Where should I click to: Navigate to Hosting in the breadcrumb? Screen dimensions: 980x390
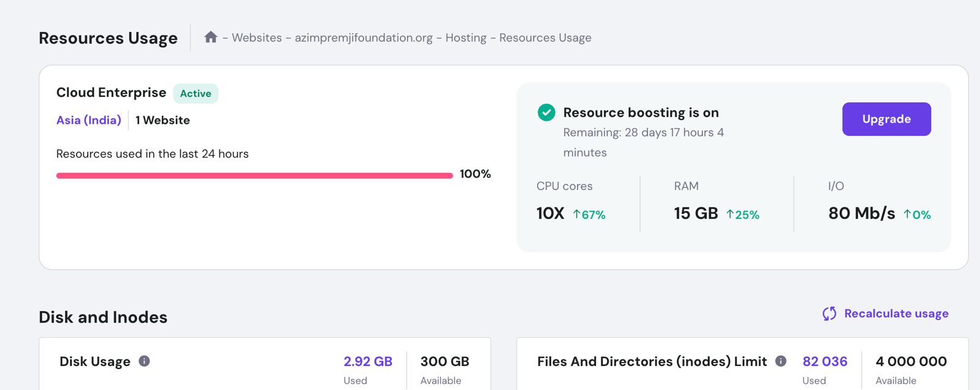[x=466, y=38]
